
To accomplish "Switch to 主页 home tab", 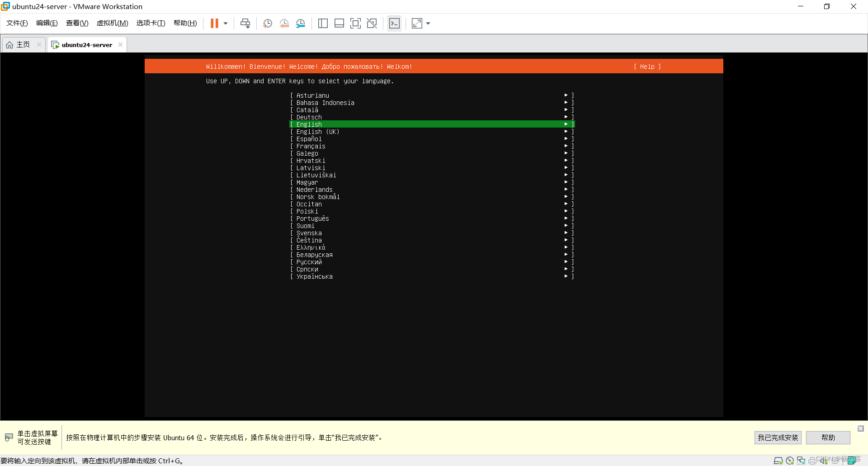I will click(23, 45).
